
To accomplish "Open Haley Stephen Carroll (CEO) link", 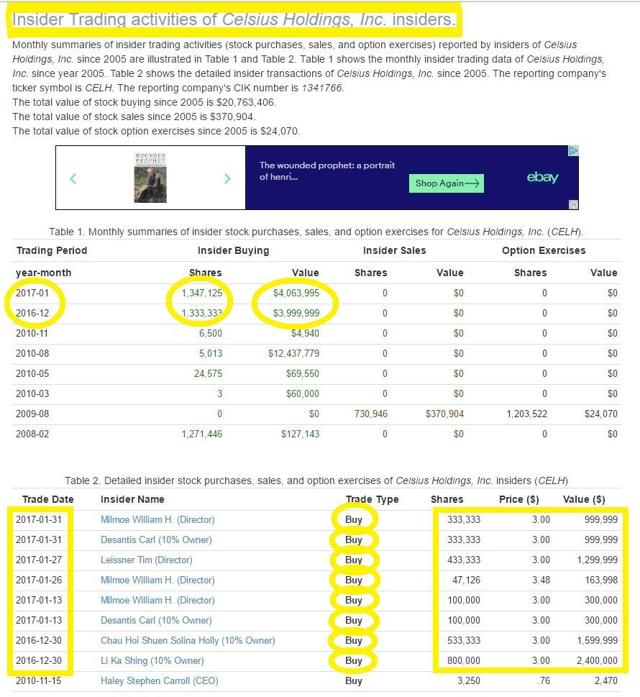I will point(159,681).
